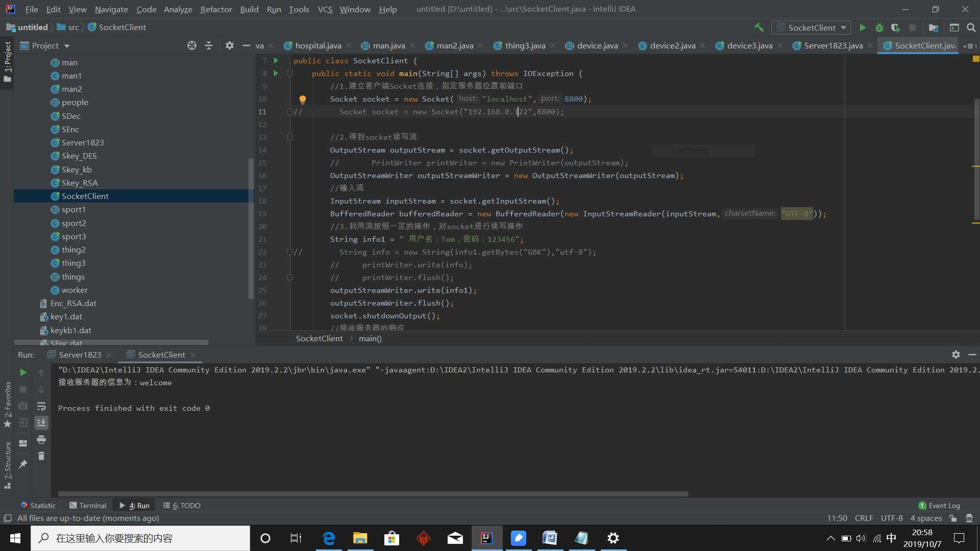Image resolution: width=980 pixels, height=551 pixels.
Task: Click Search Everywhere magnifier icon
Action: 971,28
